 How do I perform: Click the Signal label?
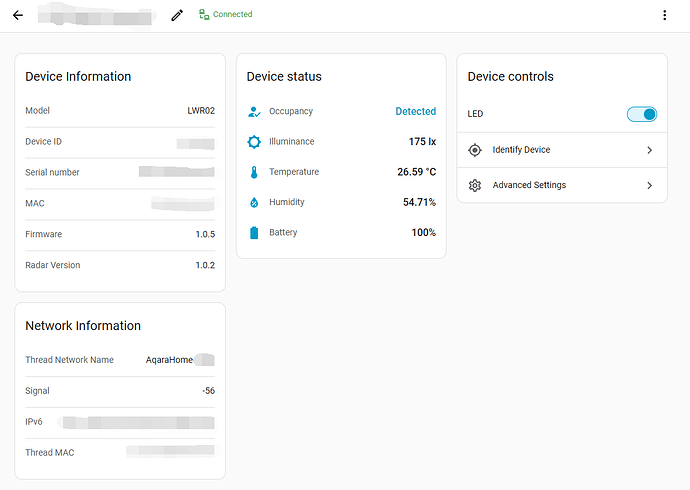[37, 391]
